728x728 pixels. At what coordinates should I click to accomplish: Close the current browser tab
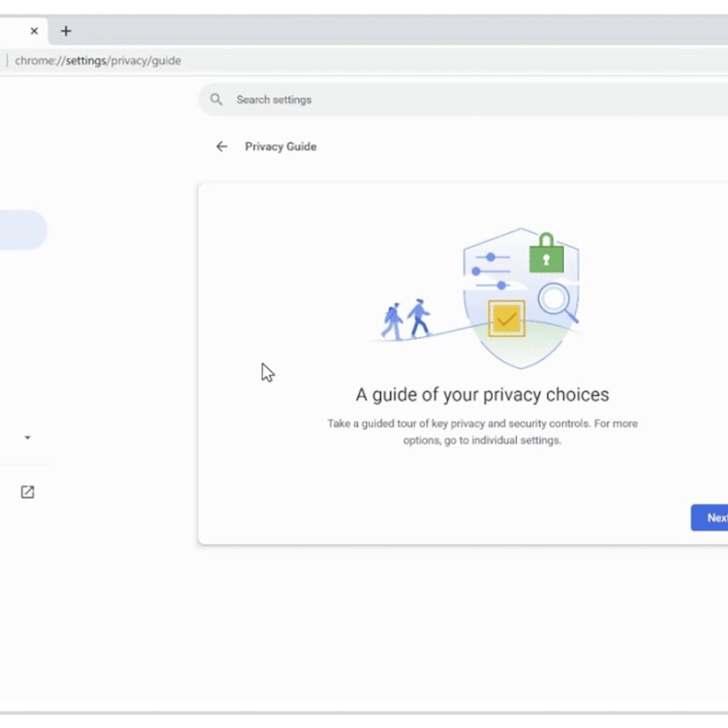click(34, 31)
